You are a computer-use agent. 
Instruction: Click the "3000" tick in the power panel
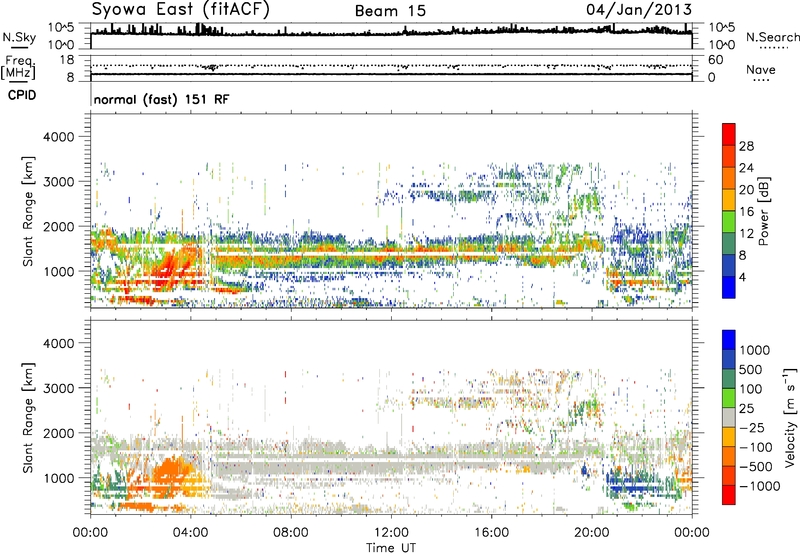58,182
